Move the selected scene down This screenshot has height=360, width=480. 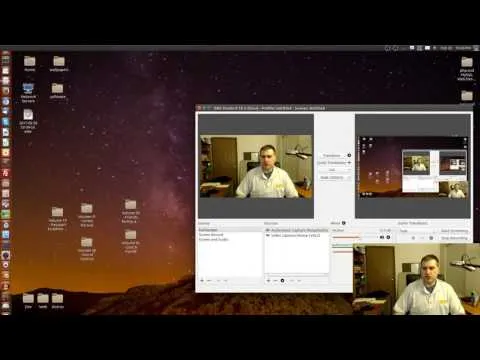226,281
